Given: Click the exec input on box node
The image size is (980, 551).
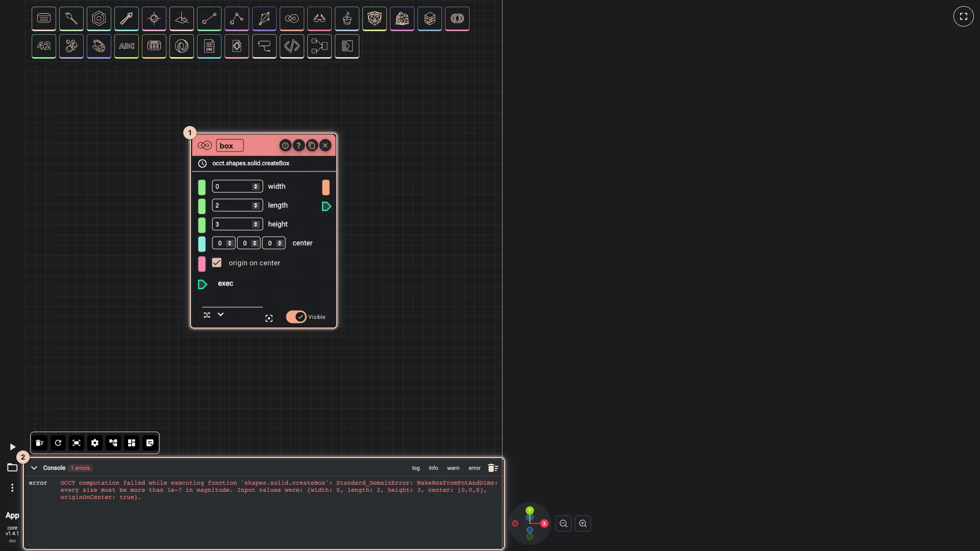Looking at the screenshot, I should pyautogui.click(x=203, y=284).
